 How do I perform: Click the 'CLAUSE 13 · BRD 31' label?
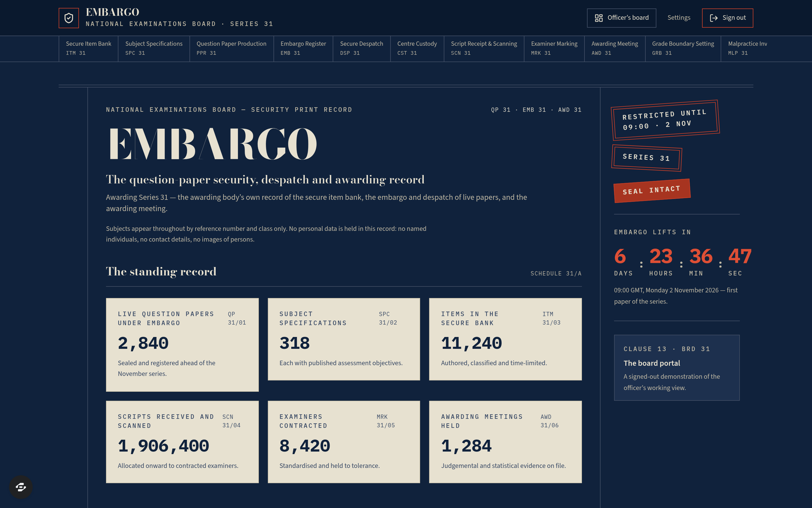[667, 349]
